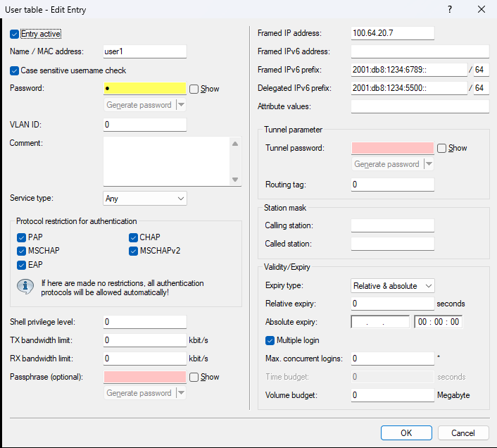Click the help question mark in title bar

click(x=450, y=10)
